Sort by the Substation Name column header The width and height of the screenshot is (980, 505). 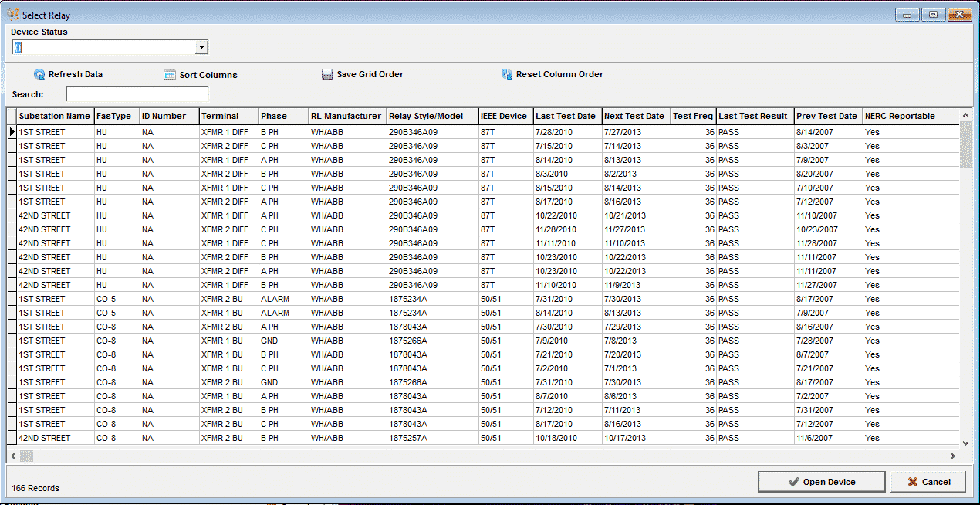click(x=55, y=116)
